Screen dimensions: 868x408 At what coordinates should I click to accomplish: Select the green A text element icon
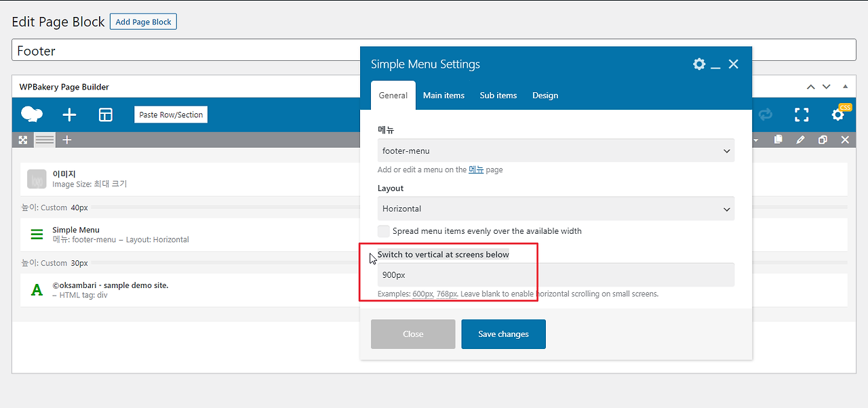[37, 290]
